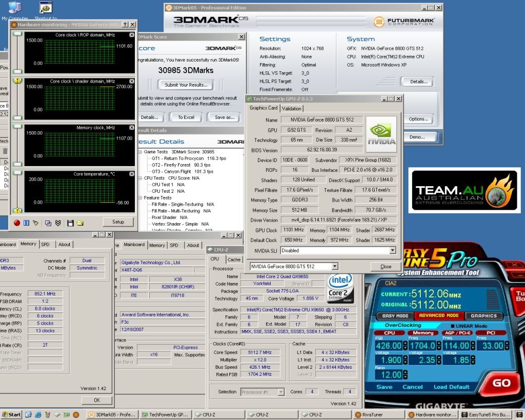
Task: Open Cache tab in front CPU-Z window
Action: [x=234, y=259]
